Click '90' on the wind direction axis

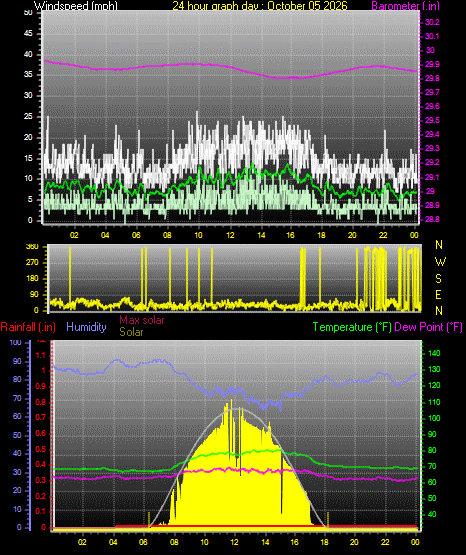coord(34,294)
